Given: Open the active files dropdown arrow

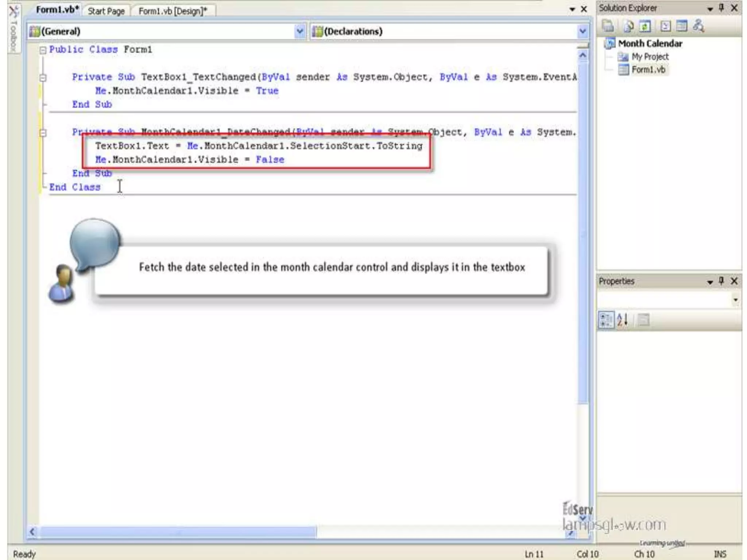Looking at the screenshot, I should (x=572, y=9).
